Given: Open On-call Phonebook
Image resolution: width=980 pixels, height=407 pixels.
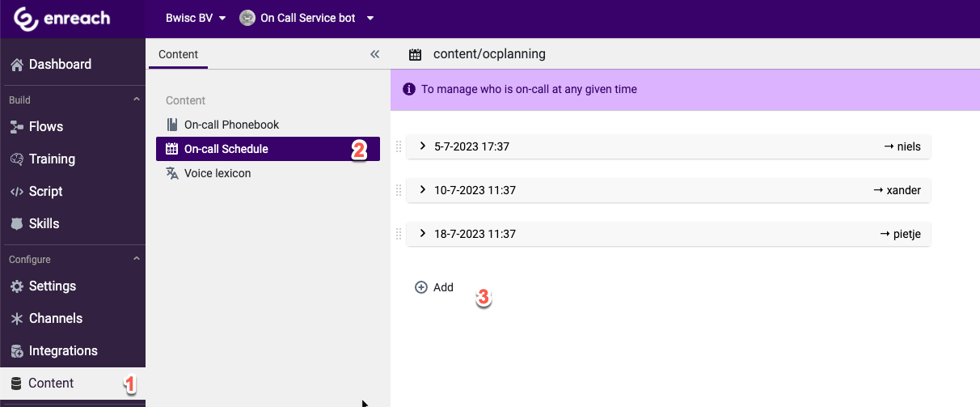Looking at the screenshot, I should coord(231,125).
